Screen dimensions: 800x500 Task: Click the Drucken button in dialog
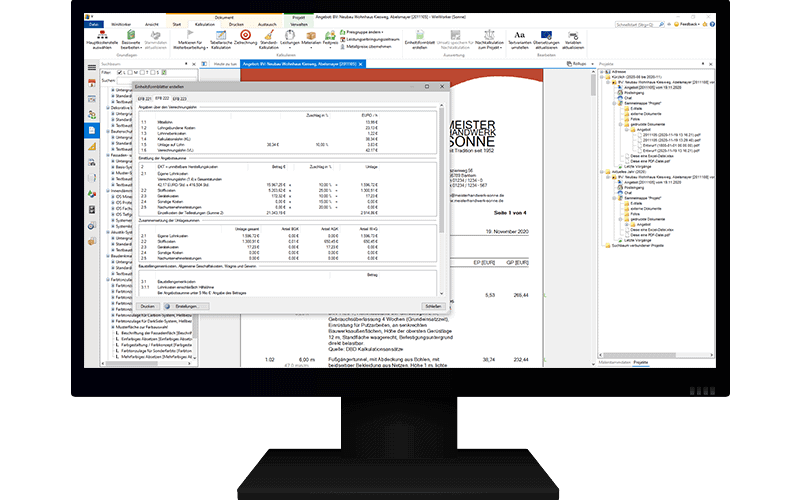[x=146, y=306]
